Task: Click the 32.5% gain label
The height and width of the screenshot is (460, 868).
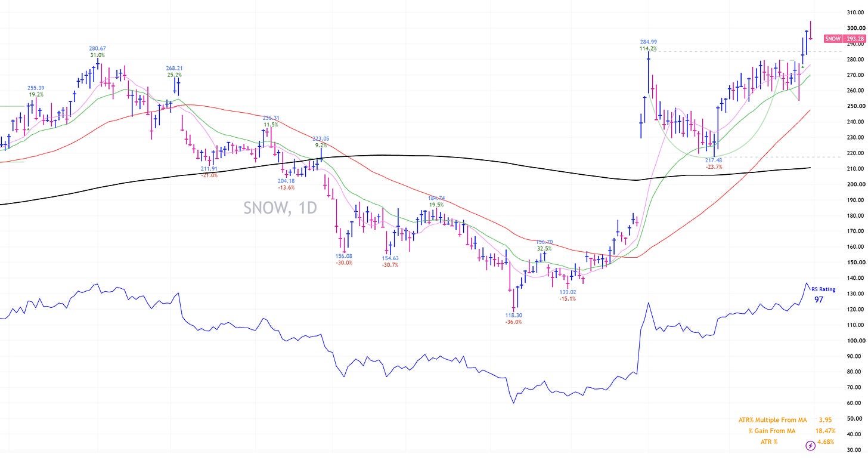Action: click(x=544, y=249)
